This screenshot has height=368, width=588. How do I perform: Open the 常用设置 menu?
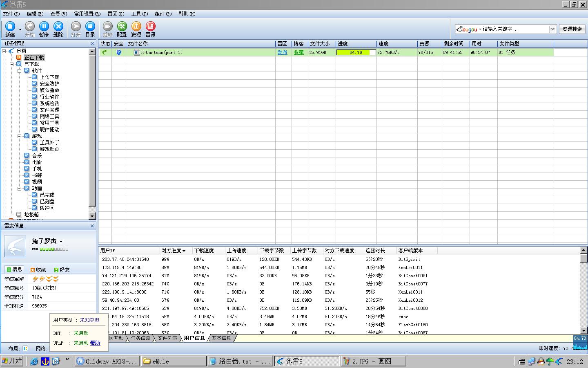(87, 13)
